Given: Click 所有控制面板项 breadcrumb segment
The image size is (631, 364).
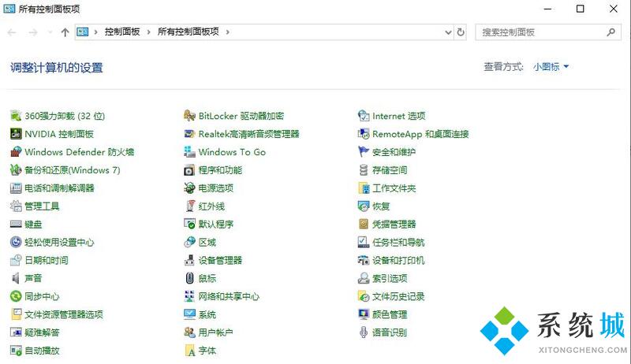Looking at the screenshot, I should click(x=189, y=32).
